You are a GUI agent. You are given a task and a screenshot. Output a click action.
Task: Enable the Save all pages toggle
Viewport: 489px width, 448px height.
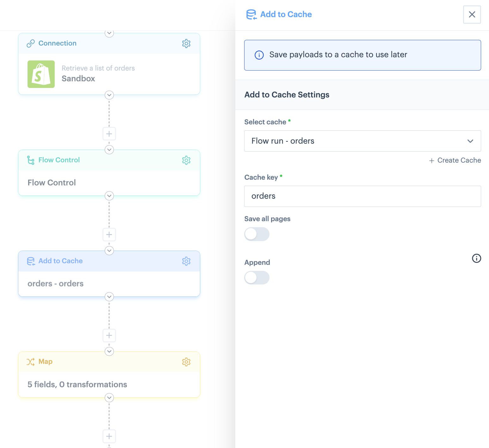pos(257,234)
